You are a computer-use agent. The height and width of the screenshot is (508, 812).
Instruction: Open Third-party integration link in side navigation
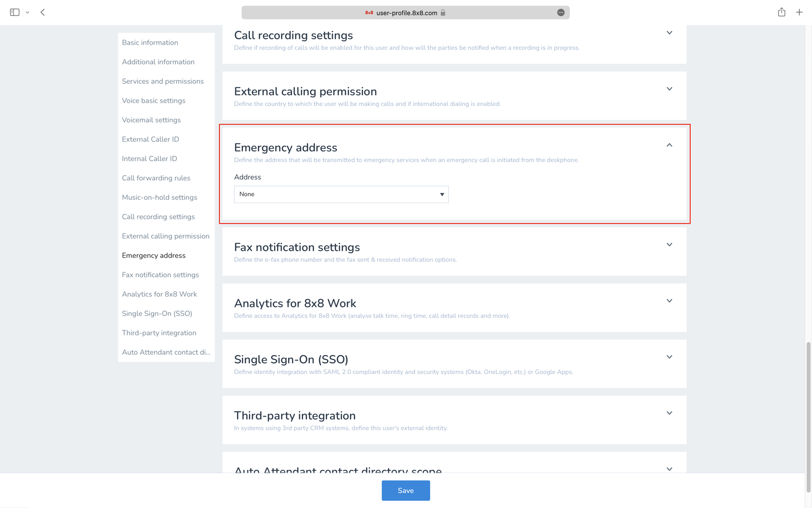(x=159, y=333)
